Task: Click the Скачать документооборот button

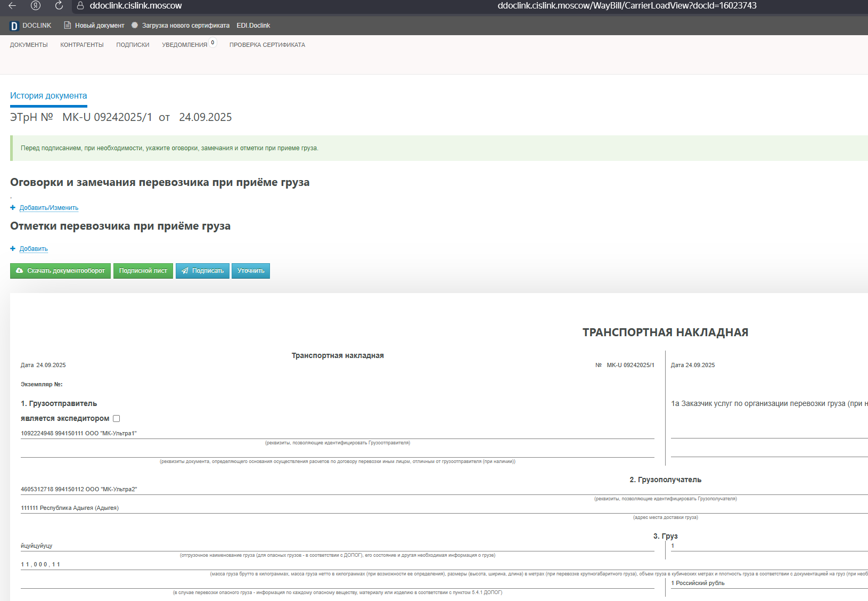Action: coord(60,271)
